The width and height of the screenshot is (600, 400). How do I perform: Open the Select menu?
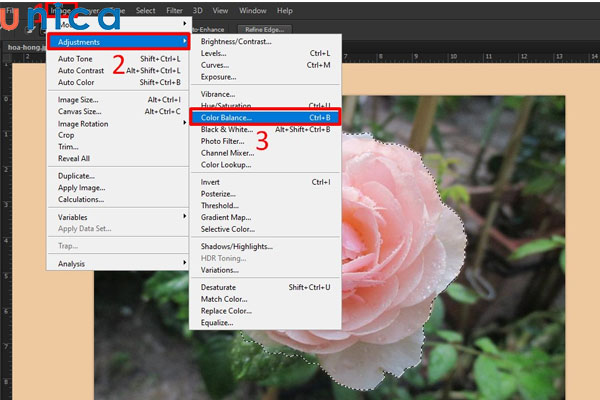point(145,11)
